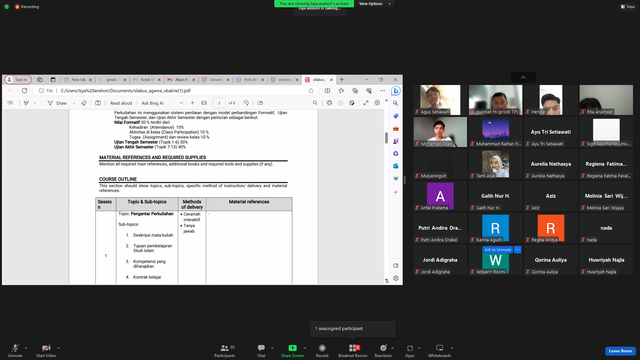The height and width of the screenshot is (360, 640).
Task: Select the Draw tool in PDF toolbar
Action: (x=57, y=103)
